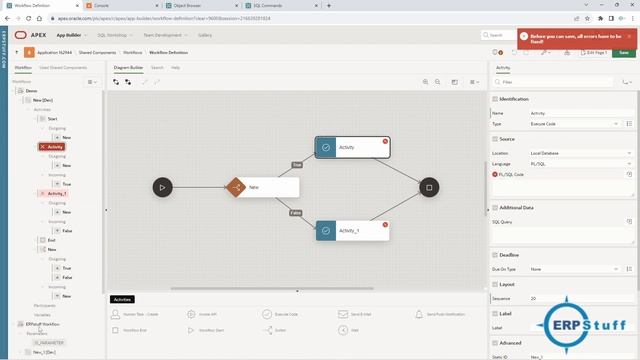640x360 pixels.
Task: Pick Switch activity icon in palette
Action: [268, 330]
